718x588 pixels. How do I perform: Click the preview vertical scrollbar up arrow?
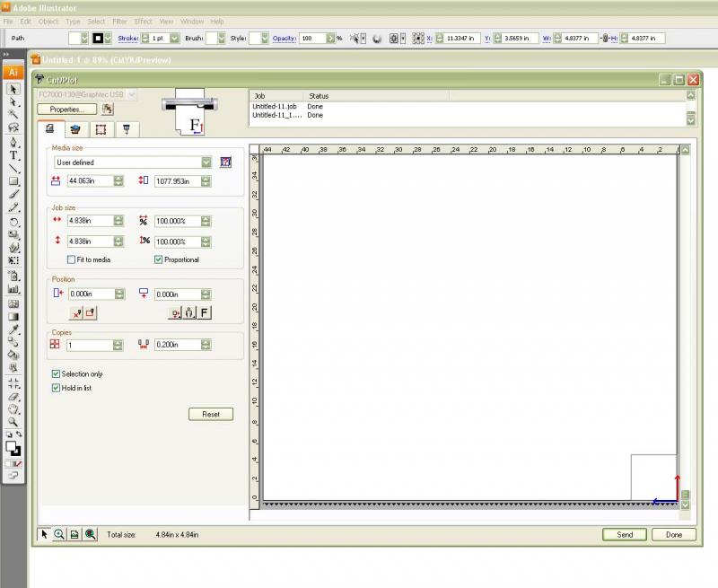[685, 150]
